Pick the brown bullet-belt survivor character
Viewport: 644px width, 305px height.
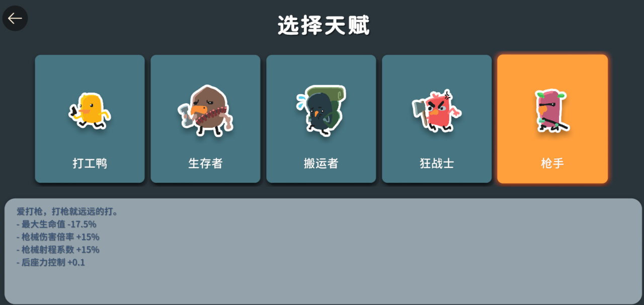(x=205, y=111)
